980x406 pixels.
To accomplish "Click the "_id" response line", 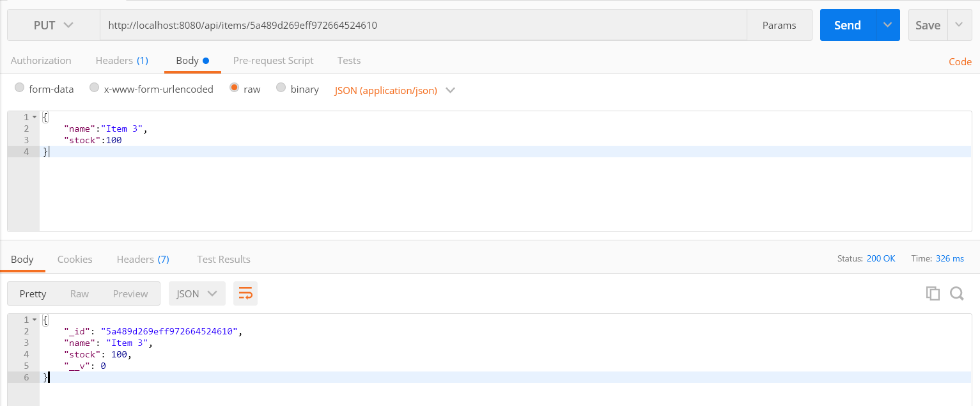I will coord(153,331).
